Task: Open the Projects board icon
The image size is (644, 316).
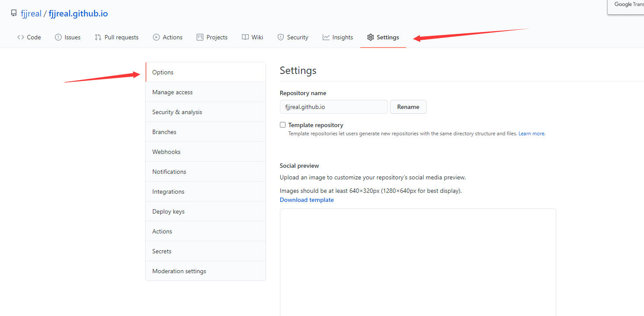Action: point(199,37)
